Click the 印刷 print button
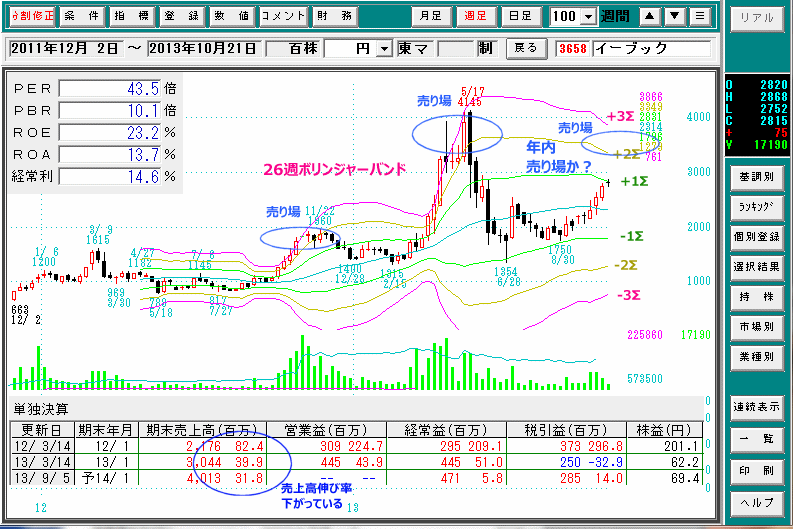Screen dimensions: 793x529 coord(757,470)
